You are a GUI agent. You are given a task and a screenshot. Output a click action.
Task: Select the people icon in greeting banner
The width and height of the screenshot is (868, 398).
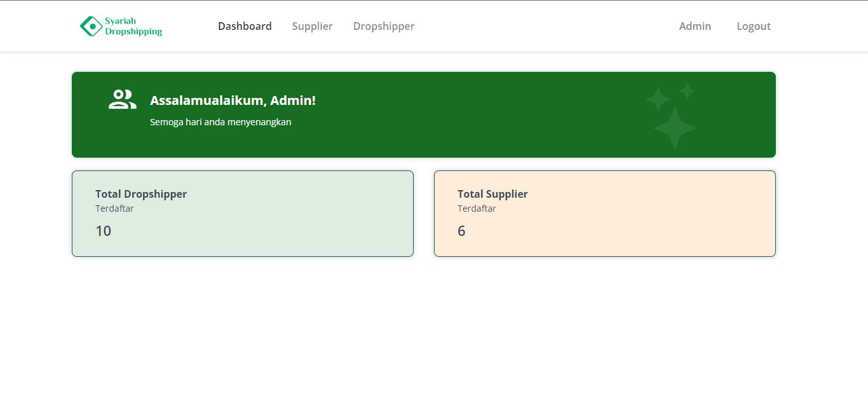click(121, 99)
